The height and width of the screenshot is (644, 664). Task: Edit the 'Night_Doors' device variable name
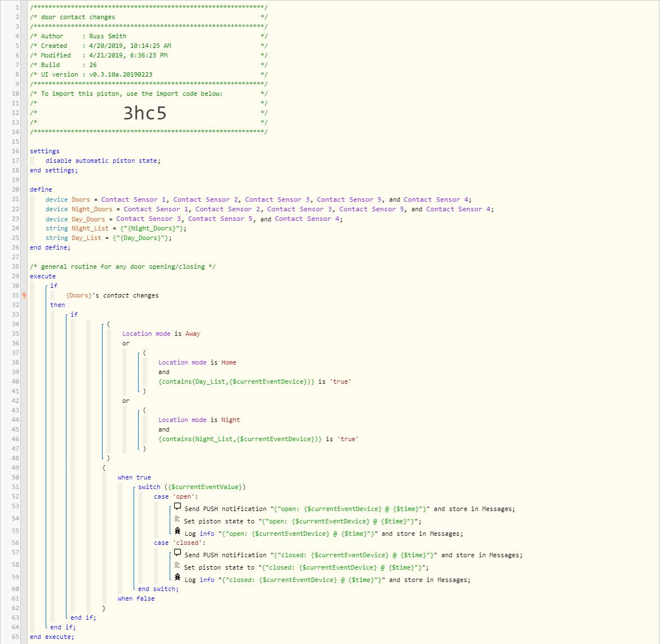92,209
